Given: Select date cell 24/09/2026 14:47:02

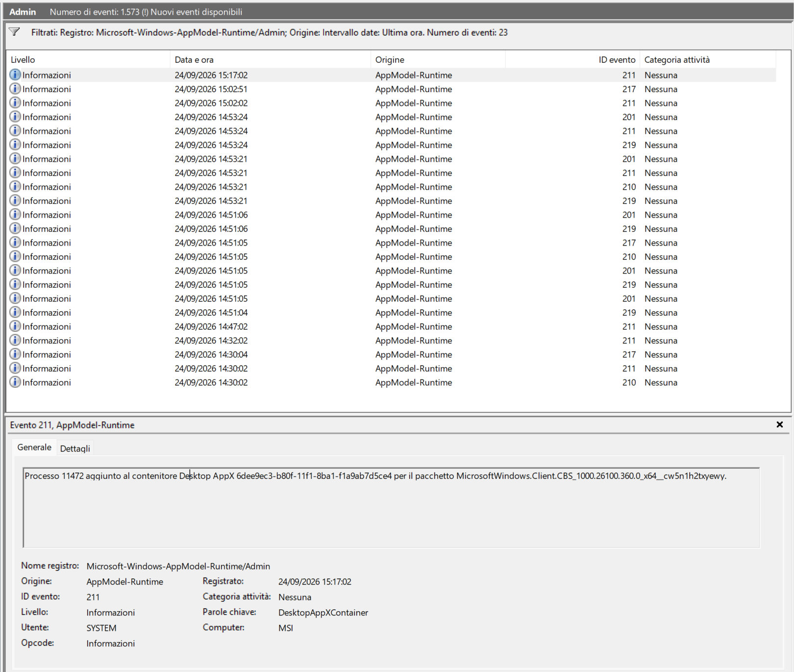Looking at the screenshot, I should [211, 326].
